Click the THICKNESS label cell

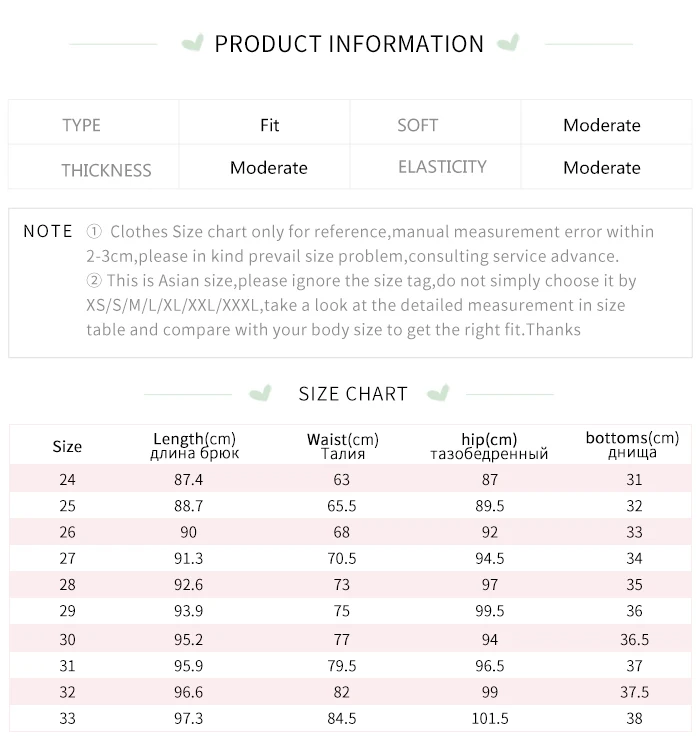point(106,169)
